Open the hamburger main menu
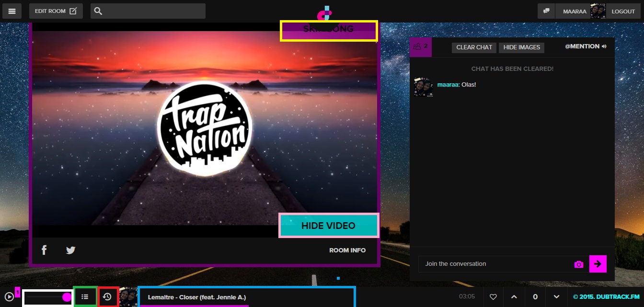 click(x=11, y=11)
